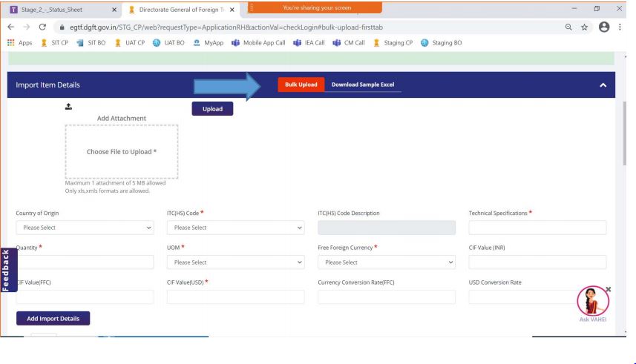Click the Import Item Details heading
The width and height of the screenshot is (636, 364).
47,85
